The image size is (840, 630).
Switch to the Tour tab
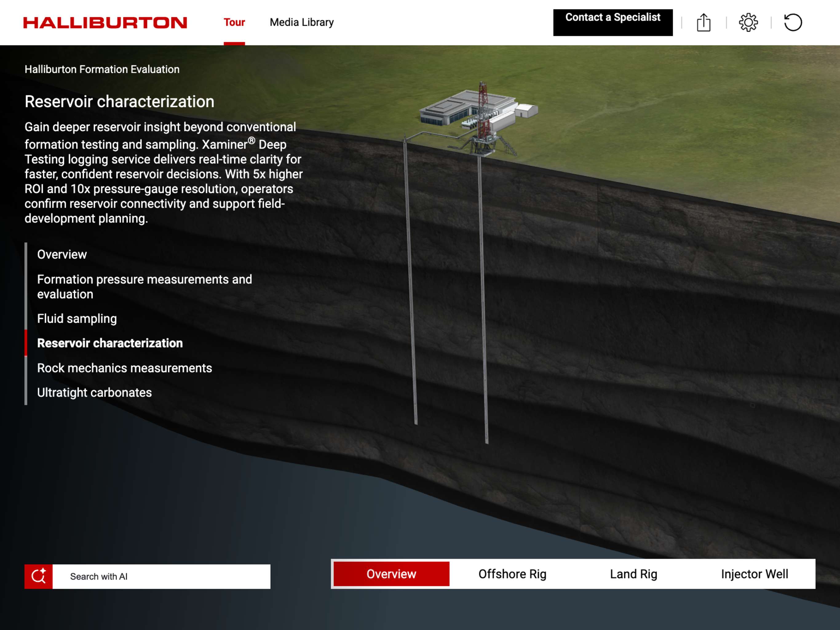234,22
